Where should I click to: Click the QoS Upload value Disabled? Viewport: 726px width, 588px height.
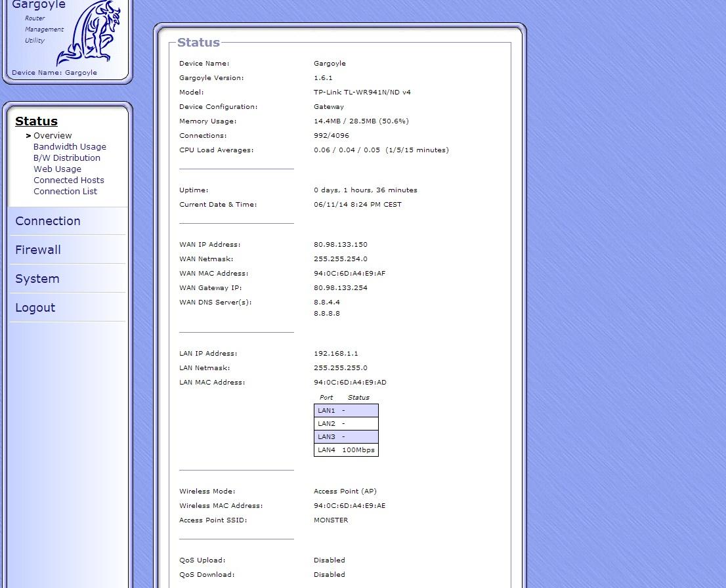pos(330,560)
